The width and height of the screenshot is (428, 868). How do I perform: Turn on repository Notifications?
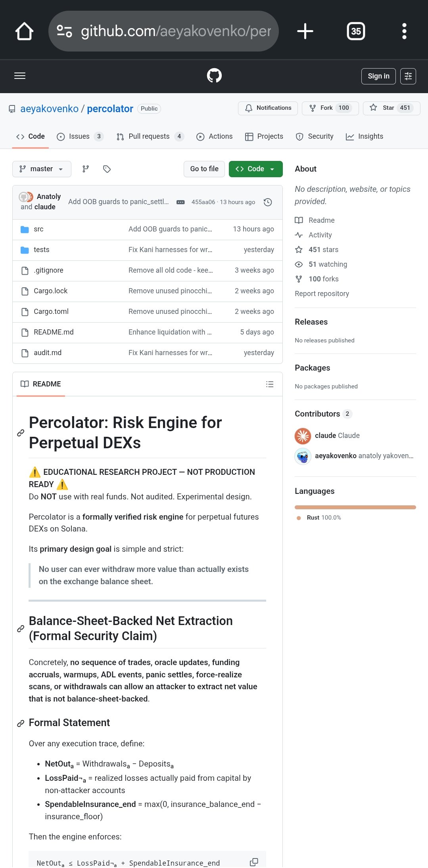(x=268, y=108)
